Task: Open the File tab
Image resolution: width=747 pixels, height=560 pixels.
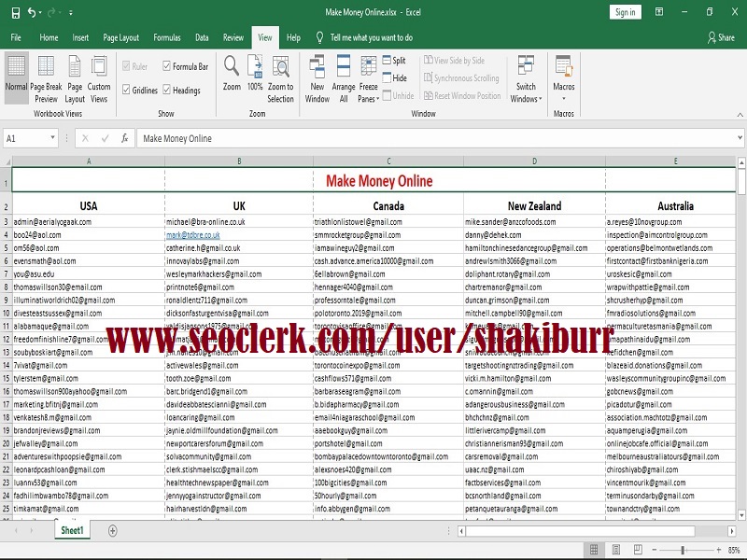Action: 16,37
